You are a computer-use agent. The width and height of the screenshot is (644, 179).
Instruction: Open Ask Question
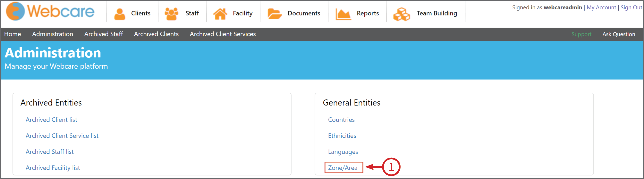pyautogui.click(x=618, y=34)
